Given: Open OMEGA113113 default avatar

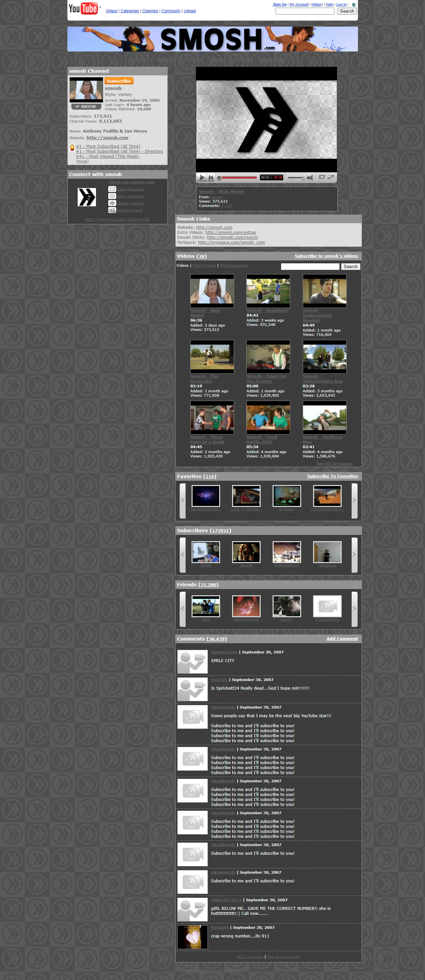Looking at the screenshot, I should (x=192, y=909).
